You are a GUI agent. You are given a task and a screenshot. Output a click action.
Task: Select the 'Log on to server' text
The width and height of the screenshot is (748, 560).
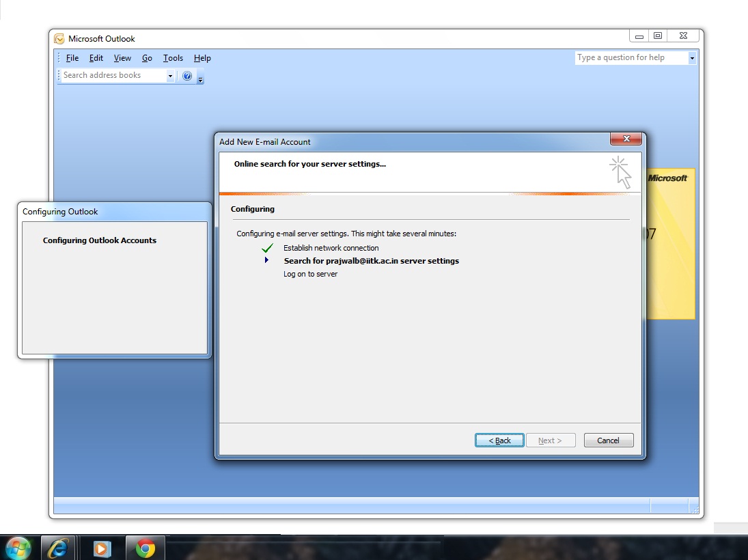[310, 274]
